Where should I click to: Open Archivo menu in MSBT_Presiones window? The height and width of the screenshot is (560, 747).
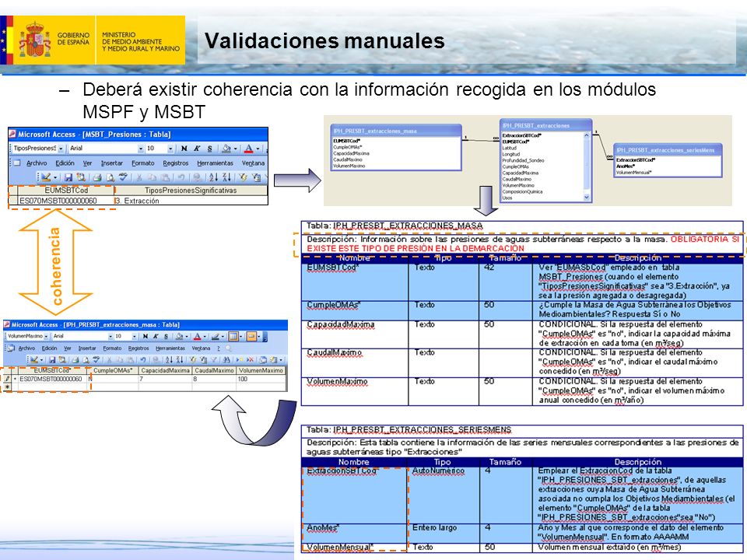point(37,163)
